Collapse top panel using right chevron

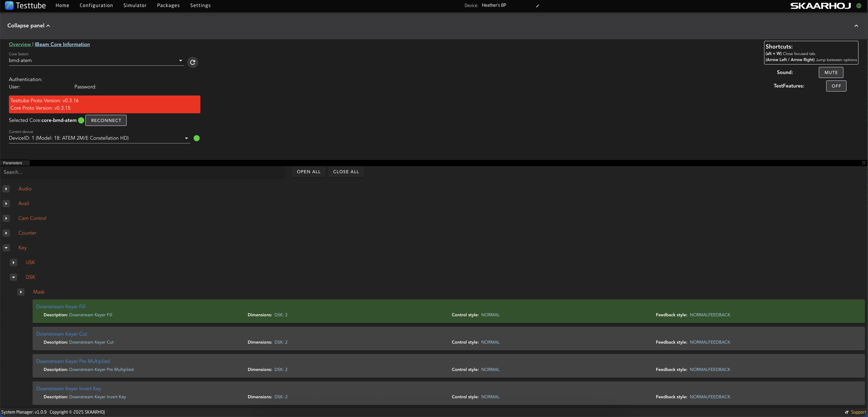(856, 26)
